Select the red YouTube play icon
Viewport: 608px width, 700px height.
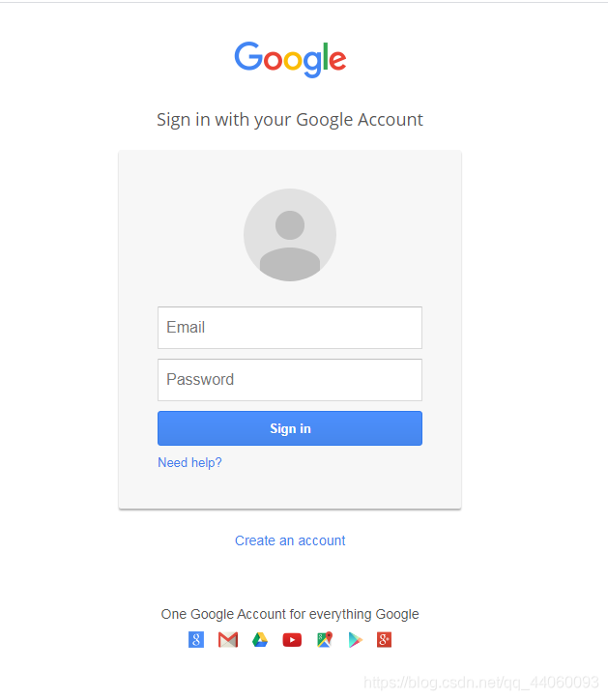(x=292, y=640)
